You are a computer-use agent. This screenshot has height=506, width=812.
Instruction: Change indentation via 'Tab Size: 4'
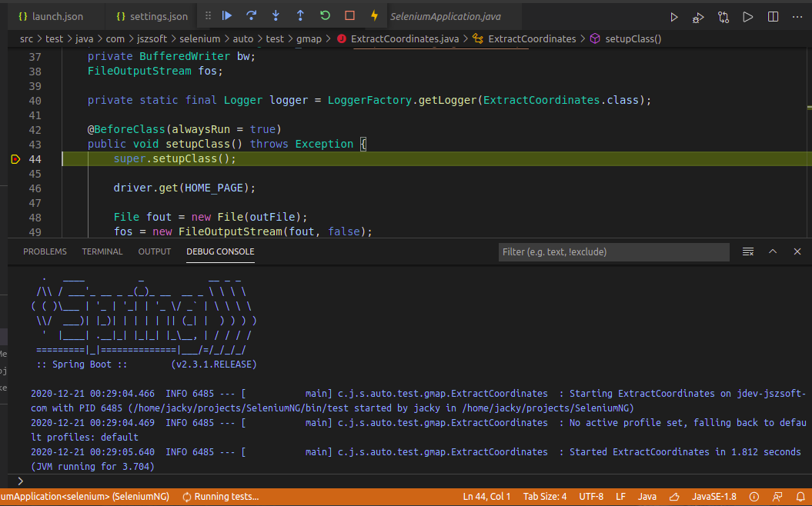(x=545, y=497)
